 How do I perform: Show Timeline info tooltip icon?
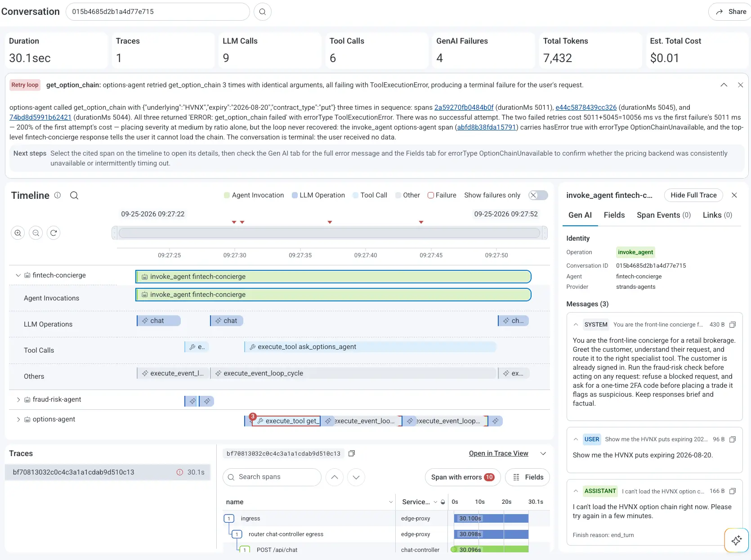tap(58, 195)
